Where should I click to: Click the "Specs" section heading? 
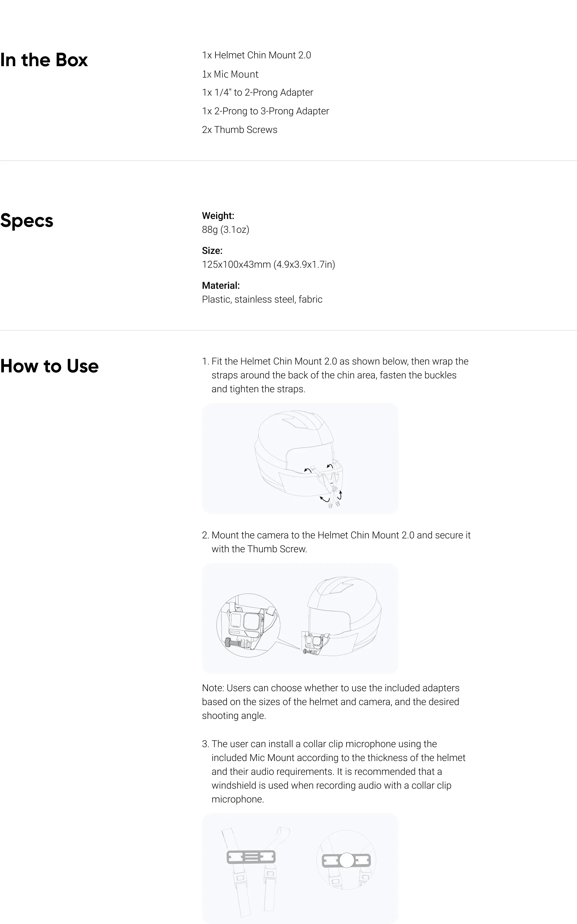coord(27,221)
